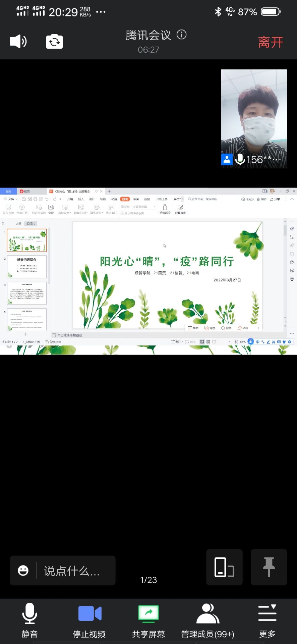Screen dimensions: 297x644
Task: Click 背景 on floating slide toolbar
Action: (210, 328)
